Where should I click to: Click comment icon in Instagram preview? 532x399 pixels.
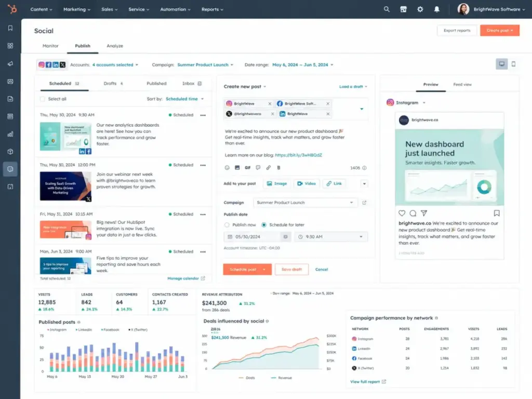coord(413,213)
